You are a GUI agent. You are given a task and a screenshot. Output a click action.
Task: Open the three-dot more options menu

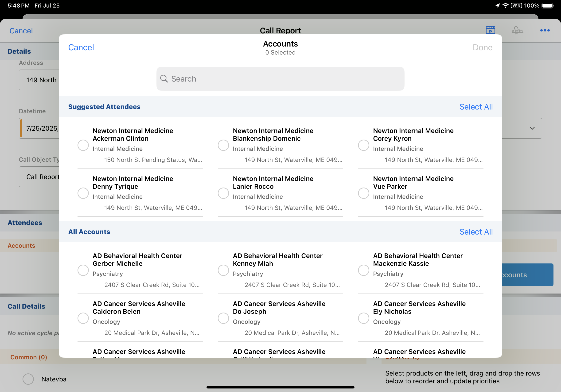click(x=545, y=30)
